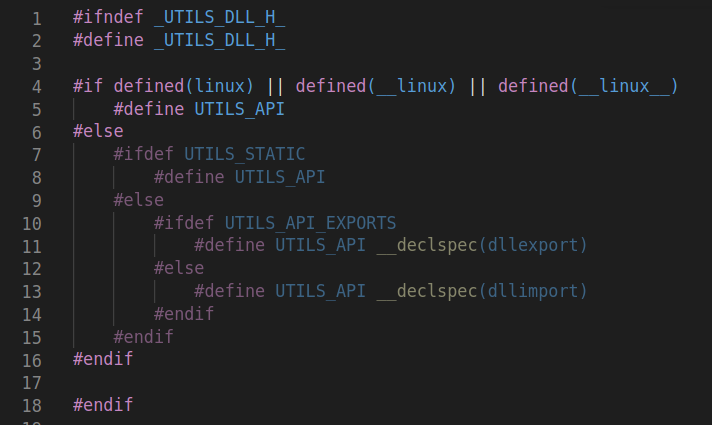Screen dimensions: 712x425
Task: Click line number 18 in the gutter
Action: tap(32, 406)
